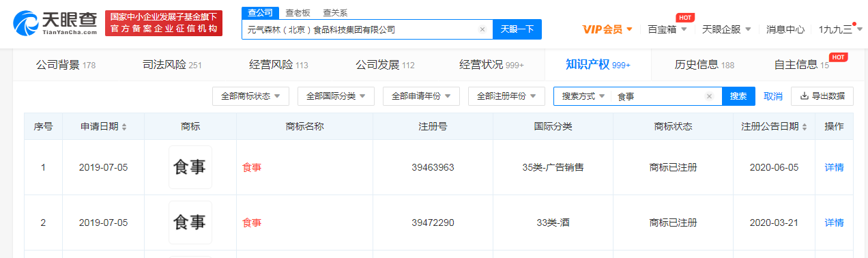This screenshot has height=258, width=868.
Task: Switch to the 查公司 search tab
Action: pos(259,12)
